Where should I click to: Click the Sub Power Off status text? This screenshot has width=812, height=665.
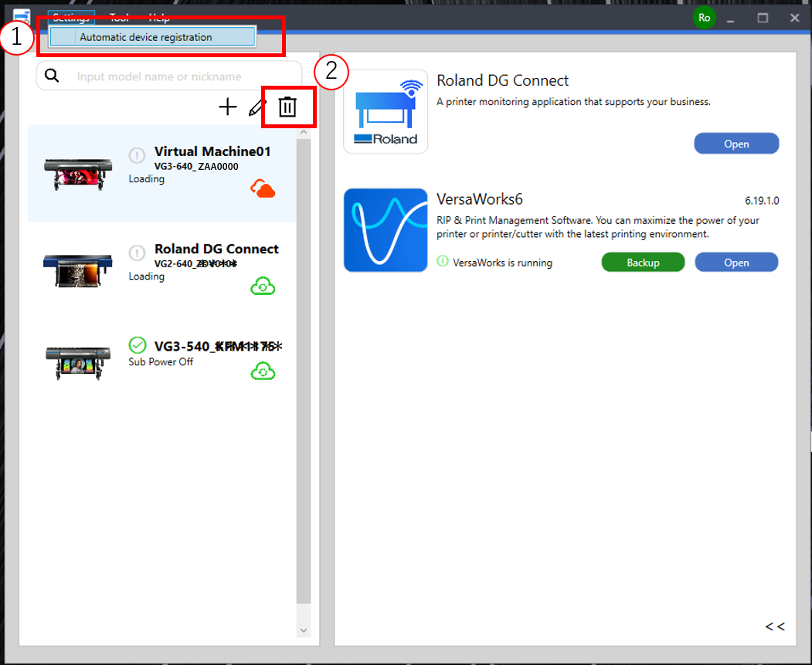161,362
